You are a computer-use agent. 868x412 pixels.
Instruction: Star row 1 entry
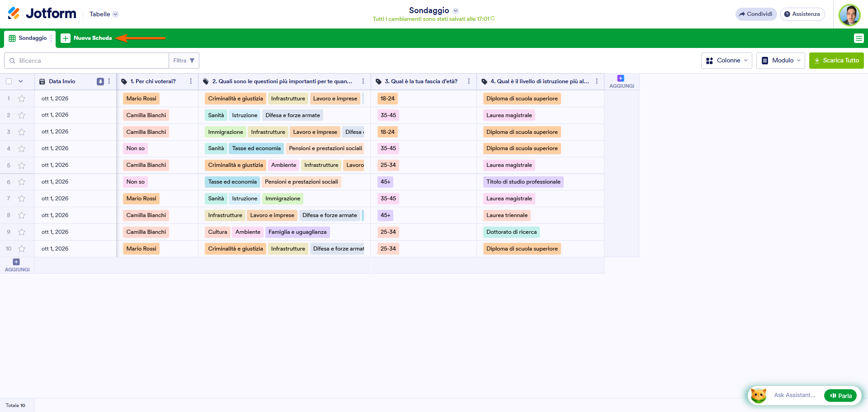click(22, 99)
